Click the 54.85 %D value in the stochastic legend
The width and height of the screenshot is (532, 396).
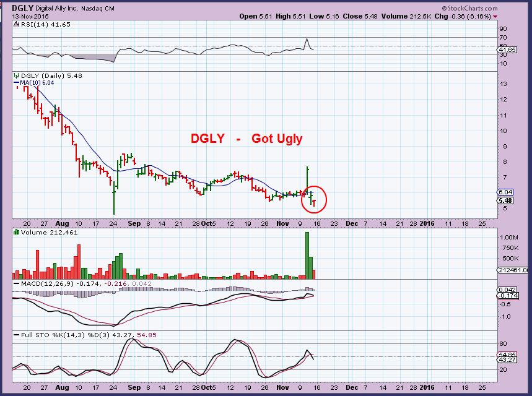(x=147, y=335)
